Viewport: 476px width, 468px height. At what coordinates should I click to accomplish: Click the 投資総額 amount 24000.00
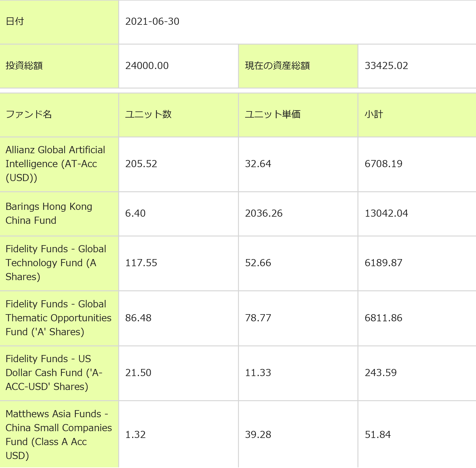pos(147,66)
